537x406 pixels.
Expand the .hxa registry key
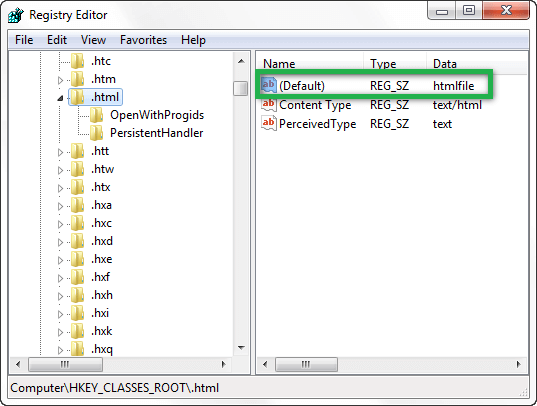(x=61, y=206)
